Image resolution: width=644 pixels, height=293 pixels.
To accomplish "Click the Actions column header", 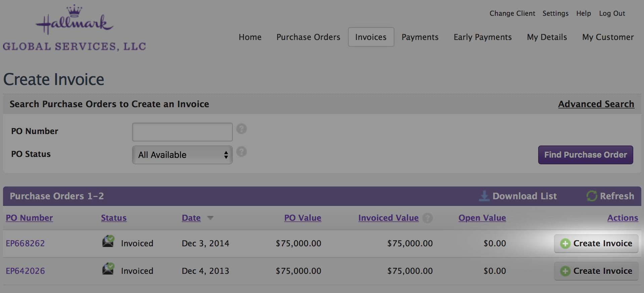I will coord(622,218).
